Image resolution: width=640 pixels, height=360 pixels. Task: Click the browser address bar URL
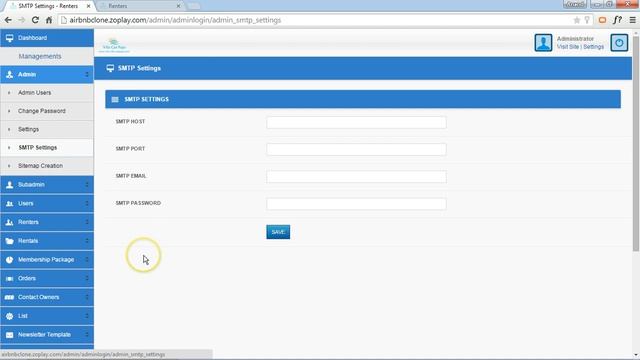click(x=175, y=20)
